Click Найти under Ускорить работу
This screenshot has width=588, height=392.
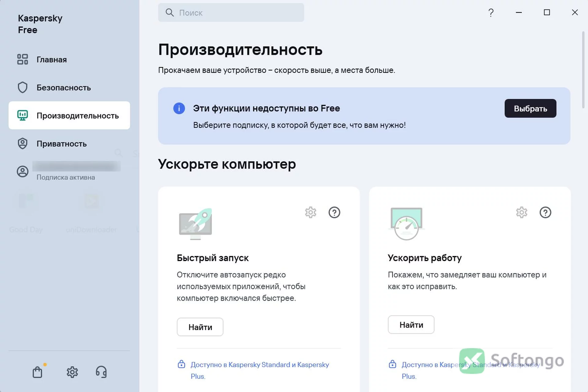click(x=411, y=325)
